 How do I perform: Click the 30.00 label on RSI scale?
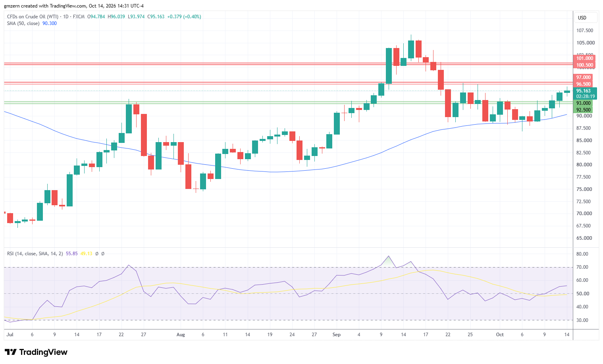point(582,320)
